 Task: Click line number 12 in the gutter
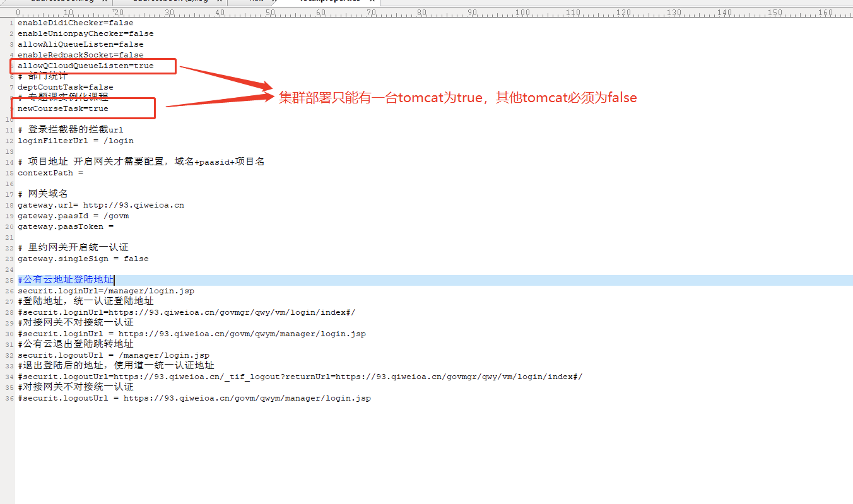(x=10, y=141)
